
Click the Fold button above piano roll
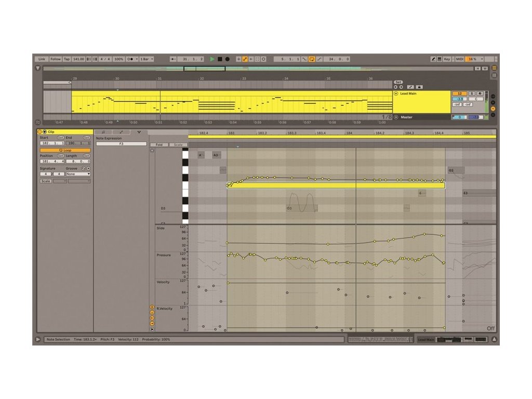(158, 145)
